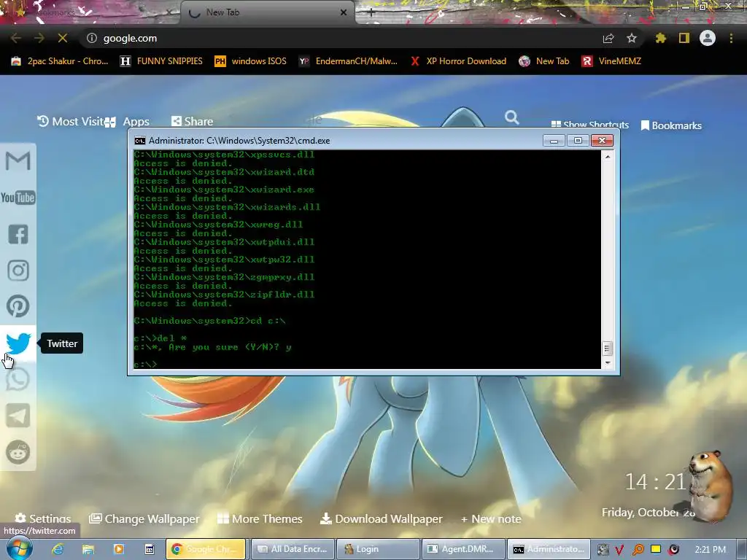Switch to Administrator cmd taskbar button
This screenshot has width=747, height=560.
[549, 549]
